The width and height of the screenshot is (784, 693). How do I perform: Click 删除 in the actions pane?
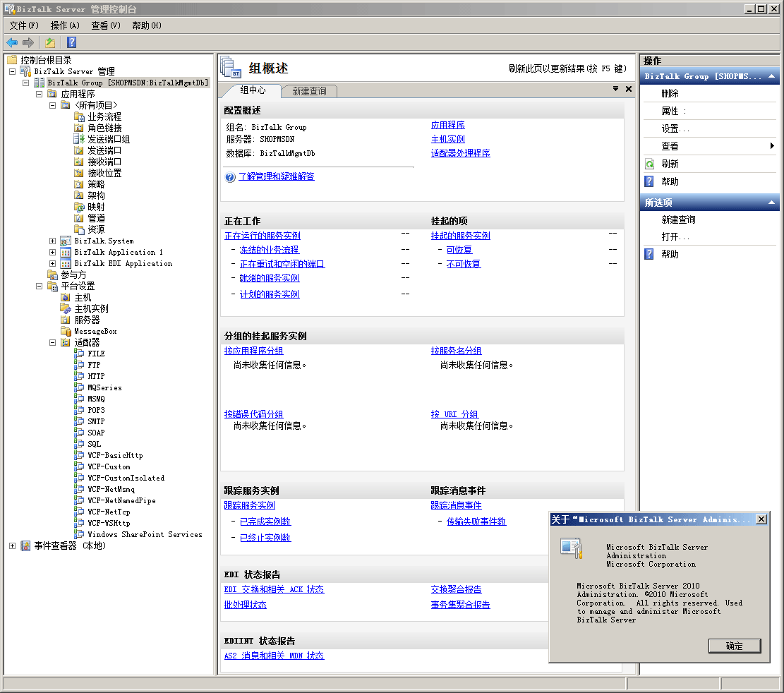670,93
